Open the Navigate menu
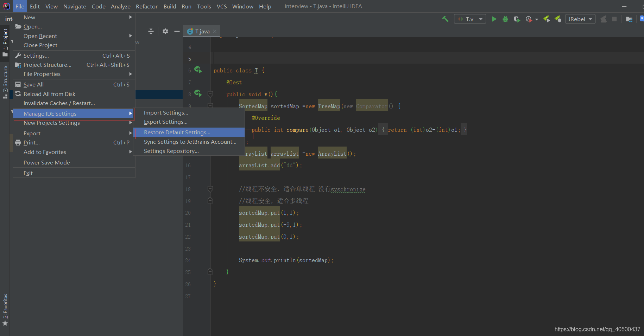 [75, 6]
